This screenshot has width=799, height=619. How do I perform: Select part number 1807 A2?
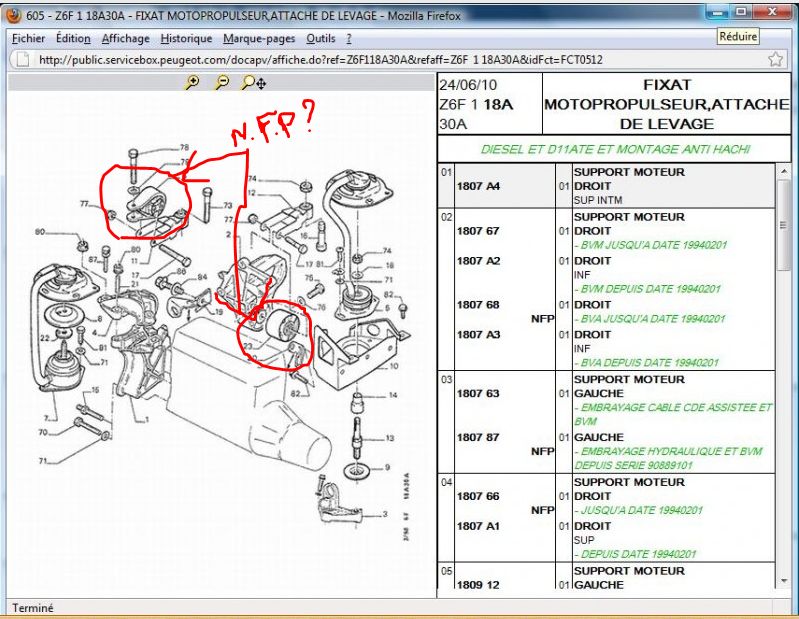pyautogui.click(x=478, y=261)
